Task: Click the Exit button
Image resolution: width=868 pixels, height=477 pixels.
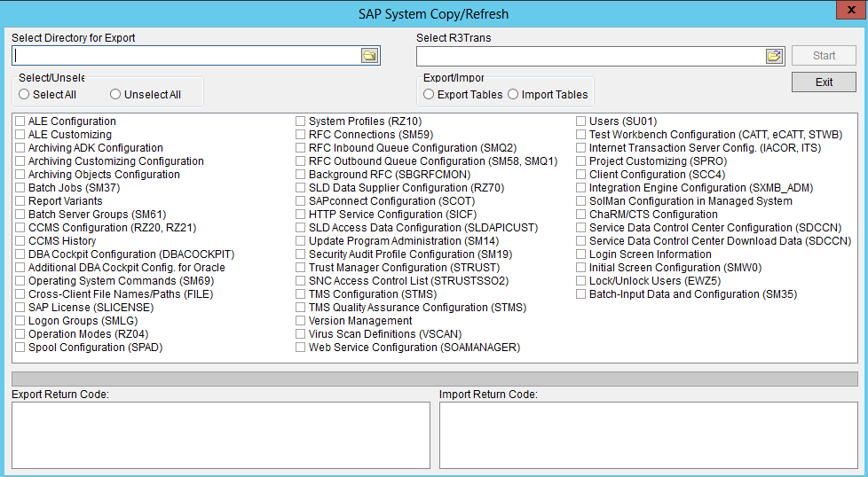Action: click(824, 82)
